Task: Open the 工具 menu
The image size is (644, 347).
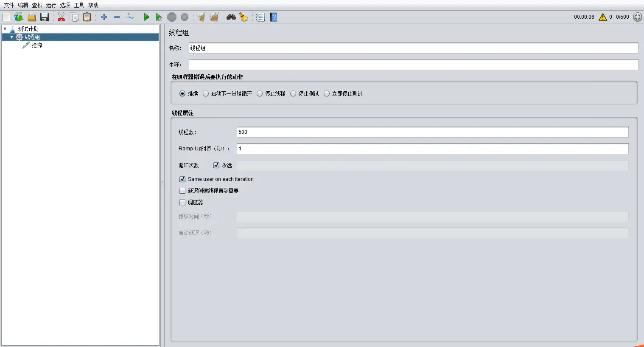Action: point(79,5)
